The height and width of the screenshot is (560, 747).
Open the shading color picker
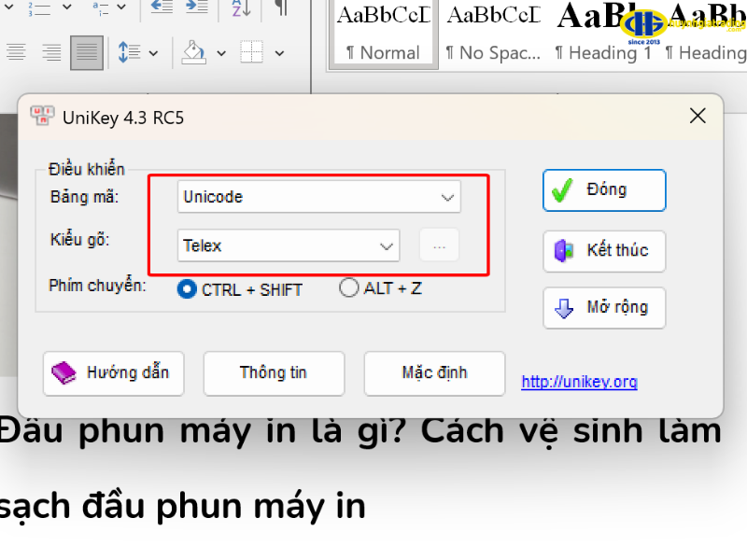coord(220,52)
